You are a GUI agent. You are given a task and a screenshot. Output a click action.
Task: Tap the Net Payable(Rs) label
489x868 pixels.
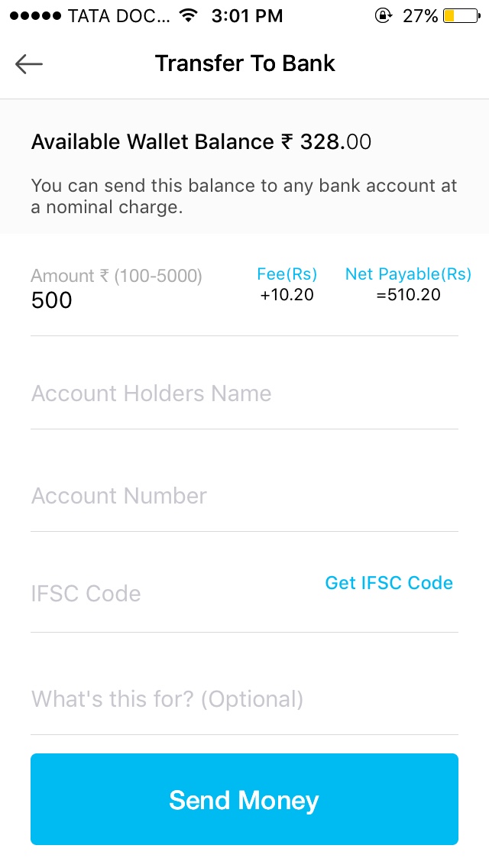pyautogui.click(x=408, y=274)
